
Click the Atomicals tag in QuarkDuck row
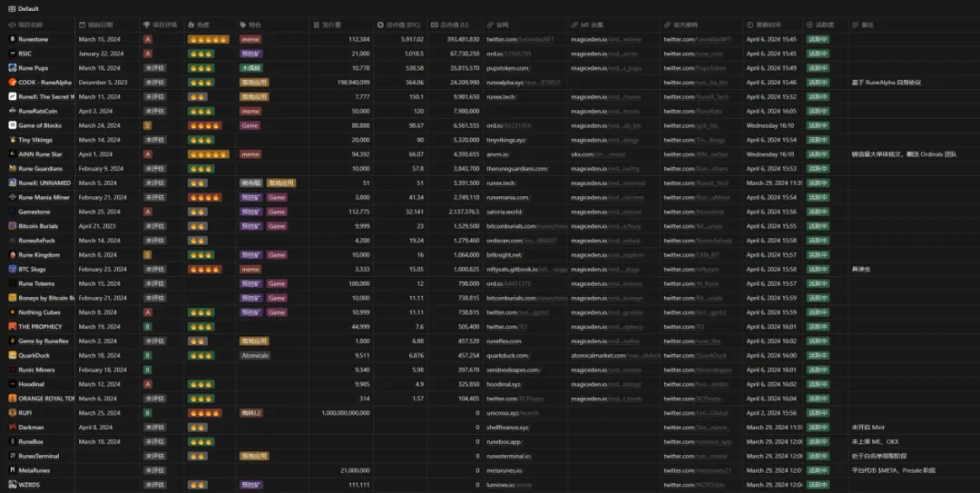255,356
